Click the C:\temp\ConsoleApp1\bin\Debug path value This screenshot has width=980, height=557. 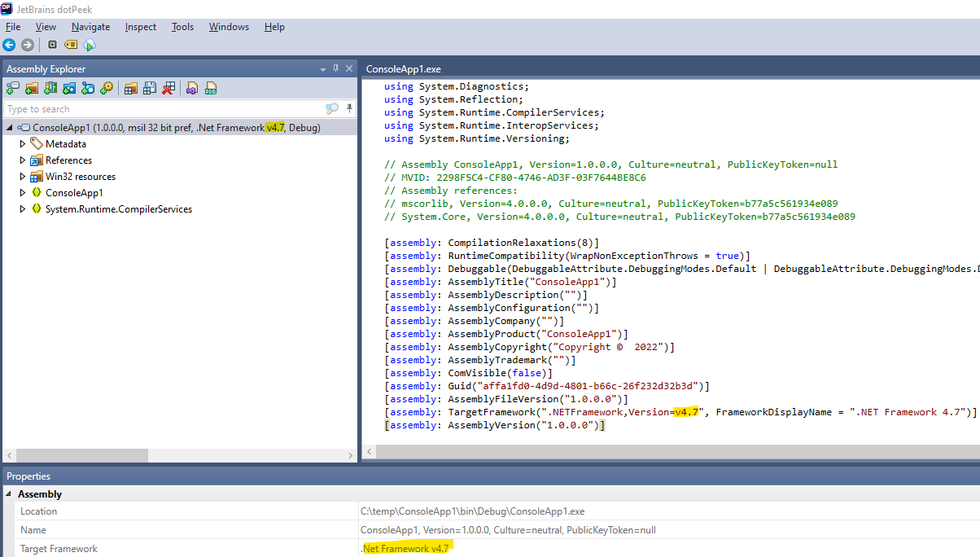point(472,511)
